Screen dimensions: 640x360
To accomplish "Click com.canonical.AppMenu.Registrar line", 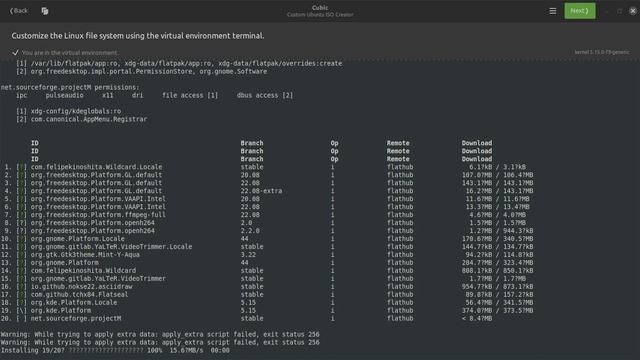I will 82,119.
